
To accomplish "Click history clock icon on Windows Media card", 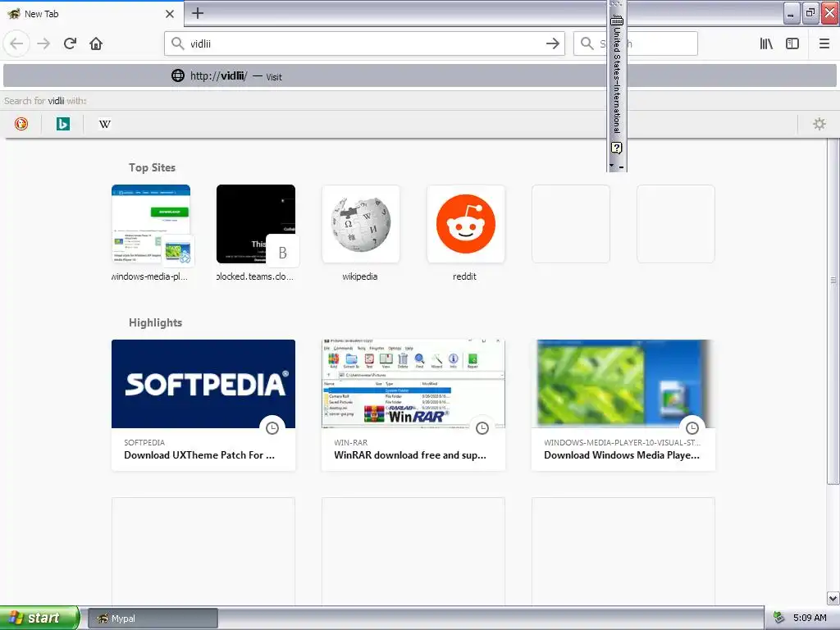I will pos(692,428).
